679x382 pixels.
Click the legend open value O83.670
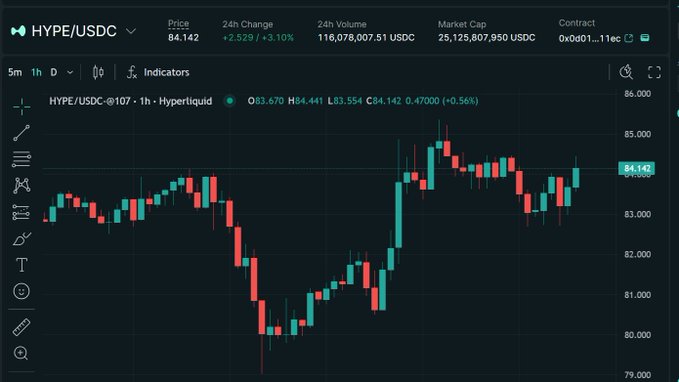pos(265,101)
